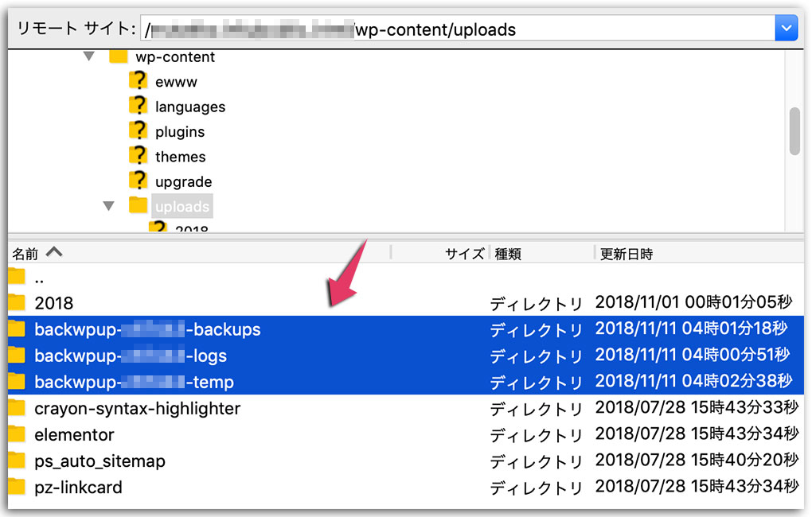Open the 2018 folder icon in file list
The width and height of the screenshot is (812, 517).
tap(16, 303)
